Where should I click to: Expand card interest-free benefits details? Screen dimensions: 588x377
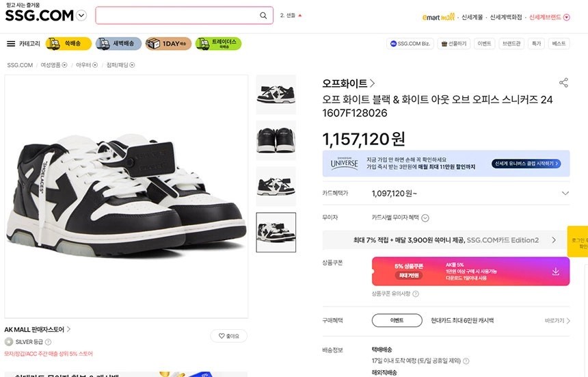(x=425, y=218)
